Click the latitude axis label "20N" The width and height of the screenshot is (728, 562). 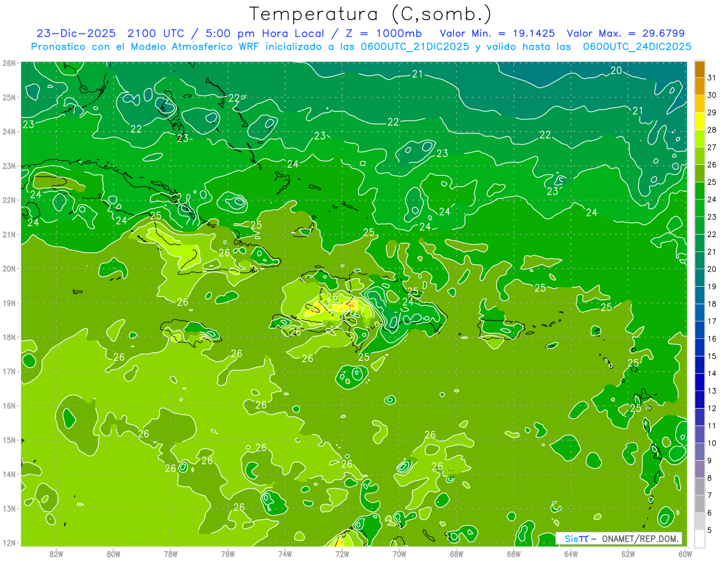[8, 269]
